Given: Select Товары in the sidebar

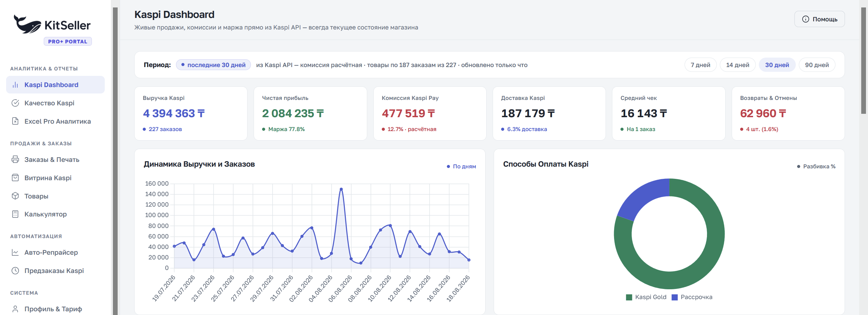Looking at the screenshot, I should point(55,196).
